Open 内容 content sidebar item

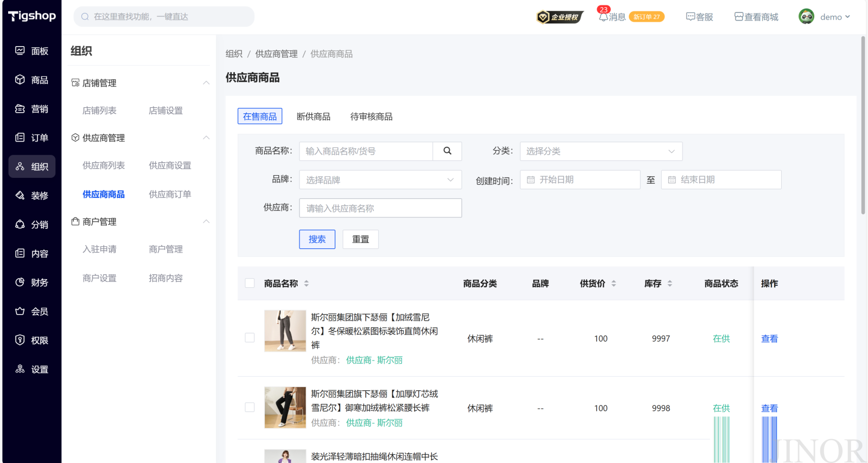(31, 254)
